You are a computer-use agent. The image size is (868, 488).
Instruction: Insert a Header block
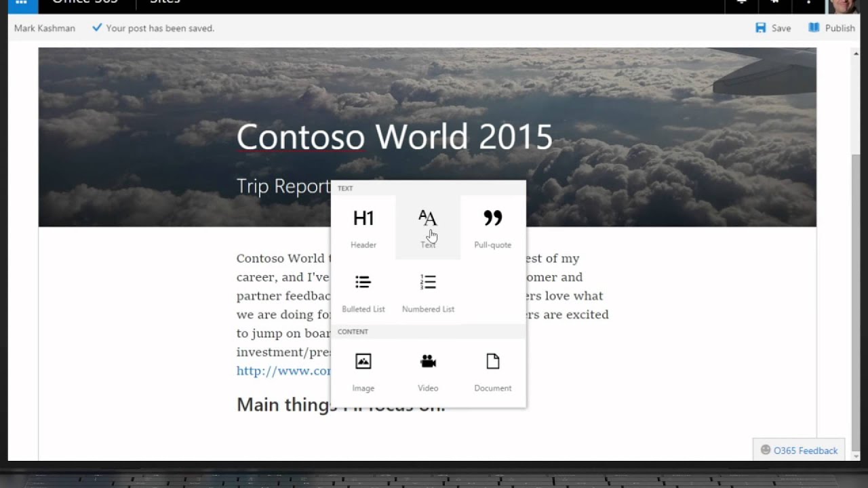pos(363,228)
